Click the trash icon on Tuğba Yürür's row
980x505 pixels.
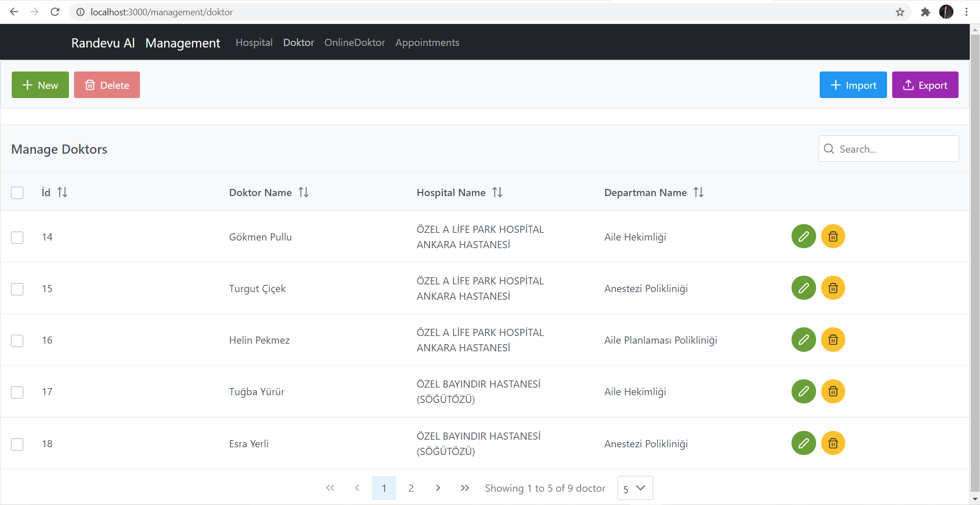coord(832,391)
